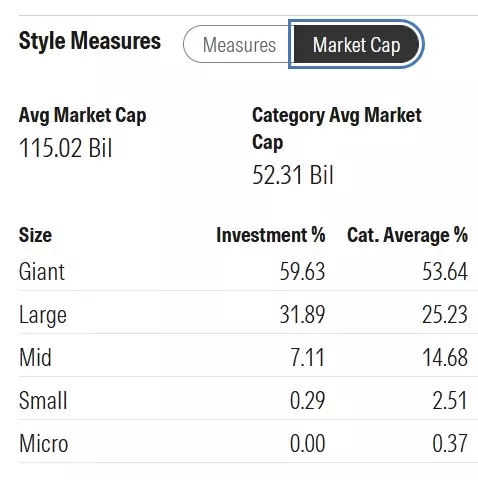Select the Micro size row label

click(43, 443)
